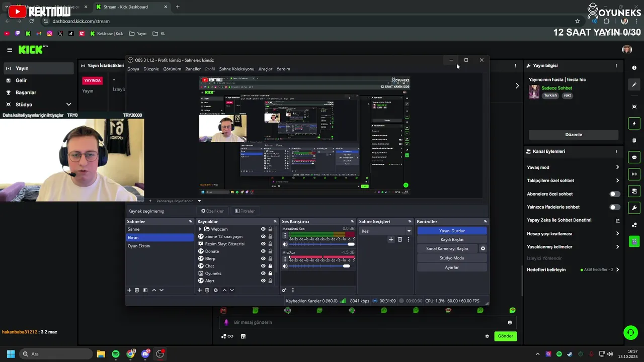Open Takipçilere özel sohbet options
The height and width of the screenshot is (362, 644).
pos(573,180)
